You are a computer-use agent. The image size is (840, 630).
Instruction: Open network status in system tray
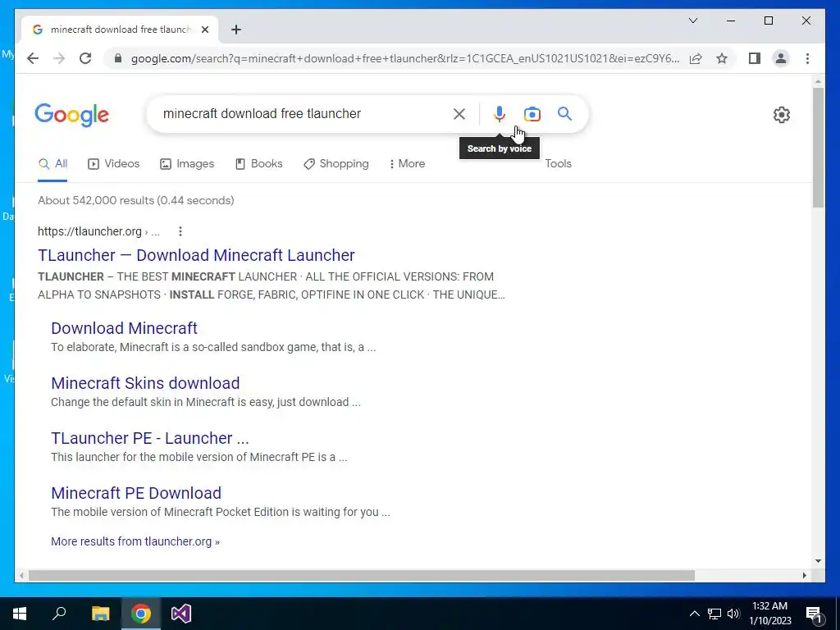tap(714, 614)
